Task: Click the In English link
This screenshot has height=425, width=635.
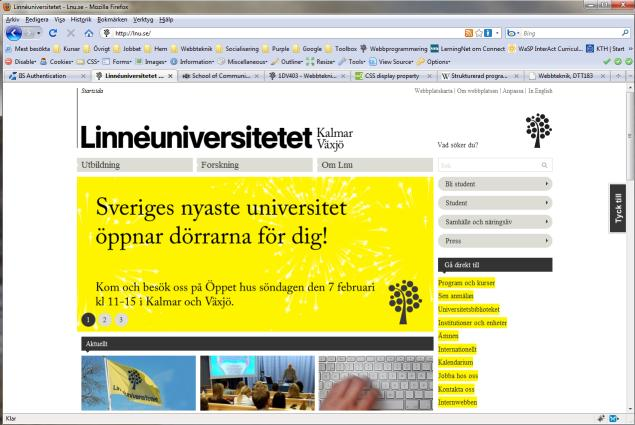Action: pyautogui.click(x=540, y=91)
